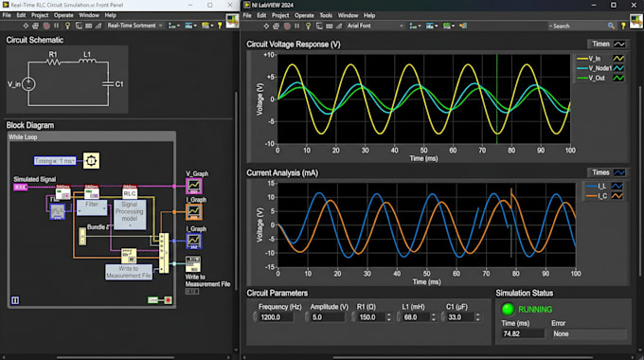Click V_Node1 cyan plot legend swatch
The width and height of the screenshot is (644, 360).
coord(618,68)
